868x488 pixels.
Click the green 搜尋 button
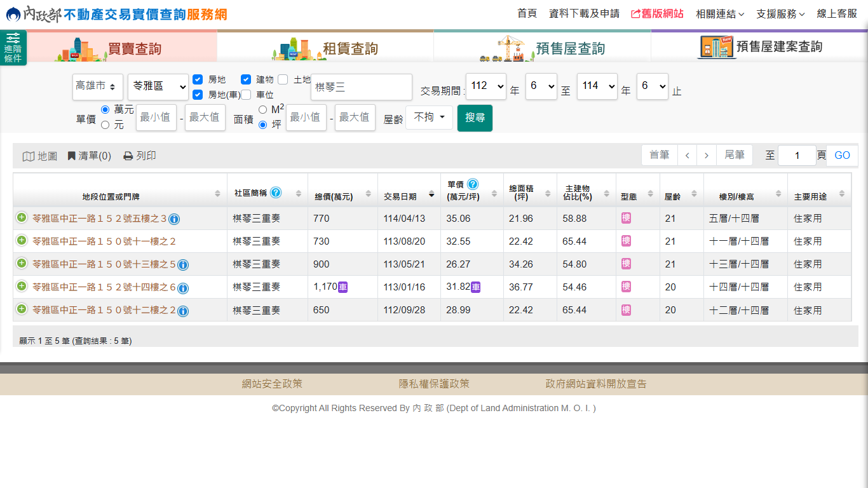pos(475,118)
